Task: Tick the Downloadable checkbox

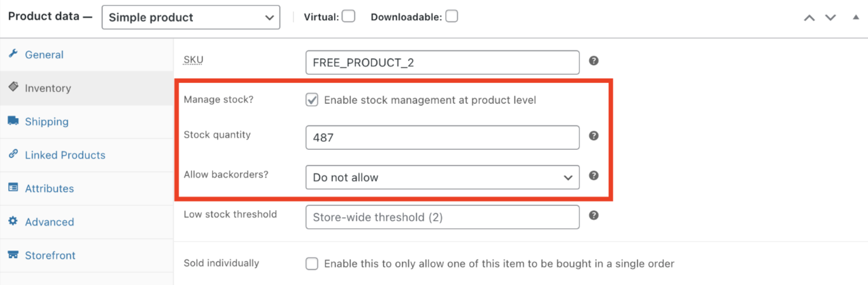Action: tap(451, 17)
